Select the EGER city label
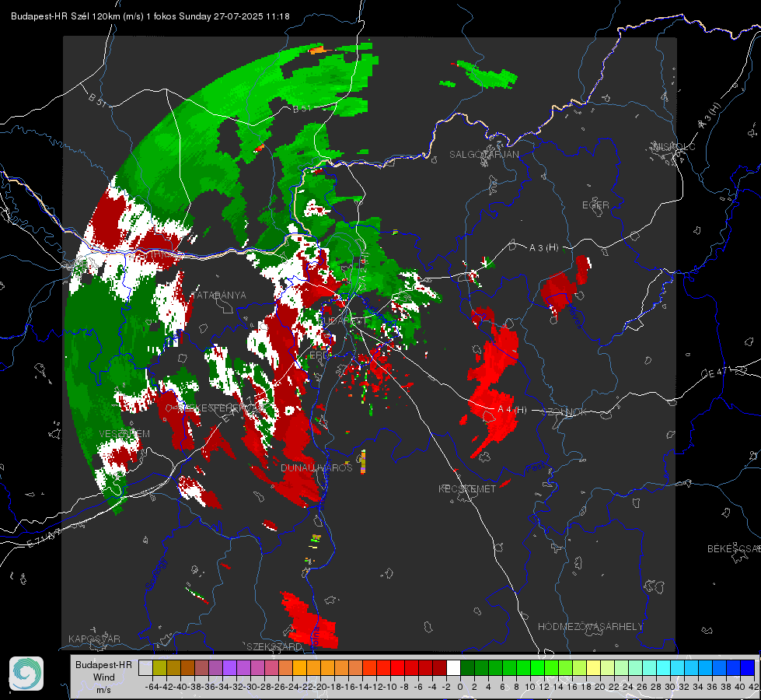This screenshot has height=700, width=761. tap(595, 205)
